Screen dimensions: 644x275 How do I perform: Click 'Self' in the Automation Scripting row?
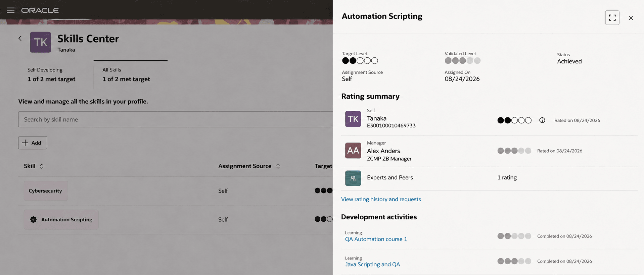pos(223,220)
